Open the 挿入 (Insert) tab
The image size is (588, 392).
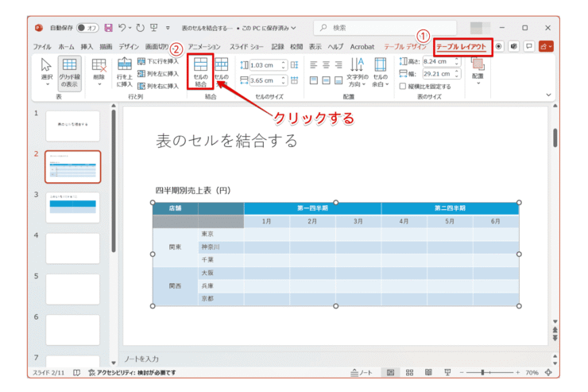pos(87,47)
